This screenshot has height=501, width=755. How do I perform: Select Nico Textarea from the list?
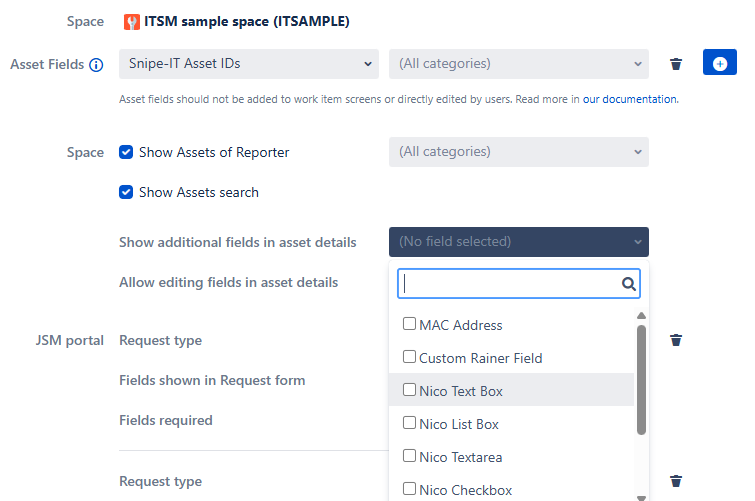point(460,457)
